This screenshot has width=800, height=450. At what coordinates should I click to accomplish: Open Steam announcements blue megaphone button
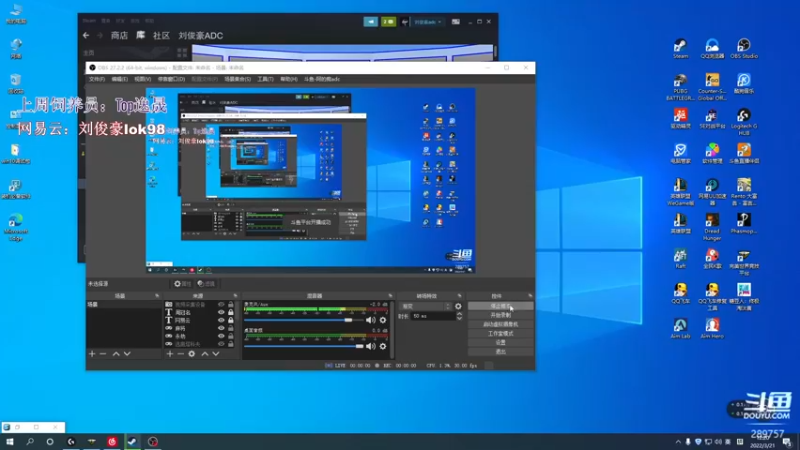pyautogui.click(x=370, y=21)
